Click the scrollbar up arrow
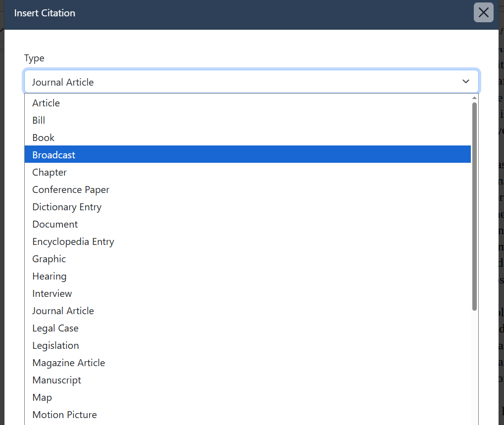This screenshot has width=504, height=425. [474, 97]
